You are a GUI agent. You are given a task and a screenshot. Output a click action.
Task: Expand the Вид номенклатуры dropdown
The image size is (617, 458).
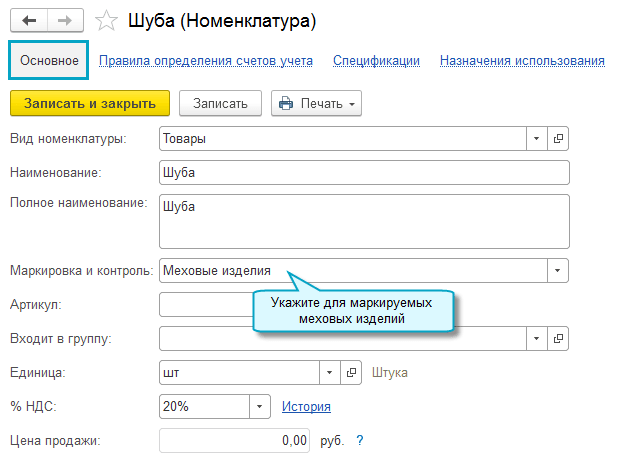point(536,139)
